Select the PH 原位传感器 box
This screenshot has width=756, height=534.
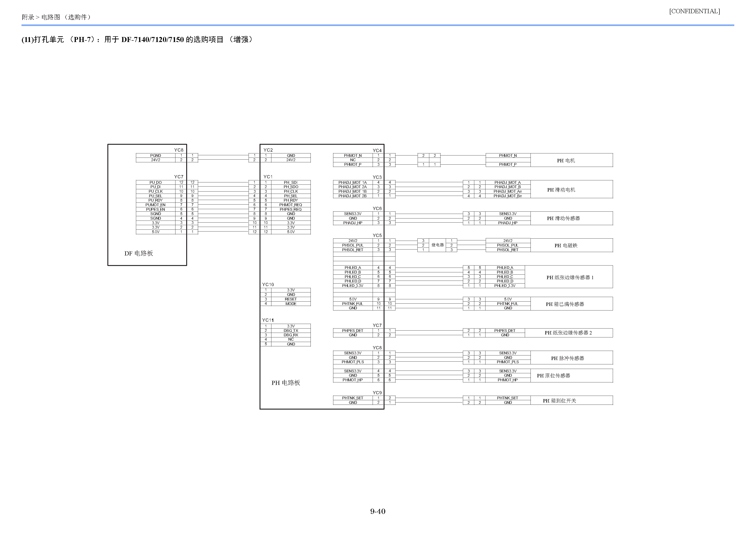coord(572,375)
